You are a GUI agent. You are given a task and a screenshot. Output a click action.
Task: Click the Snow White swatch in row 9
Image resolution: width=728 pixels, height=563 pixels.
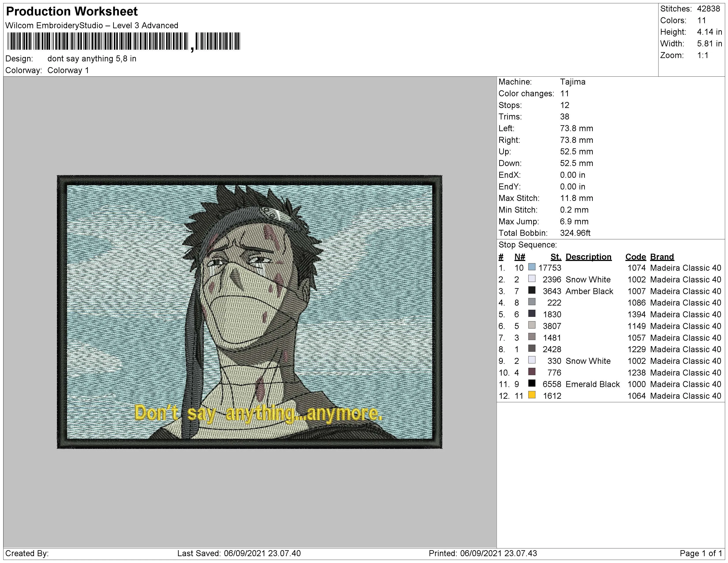tap(532, 360)
